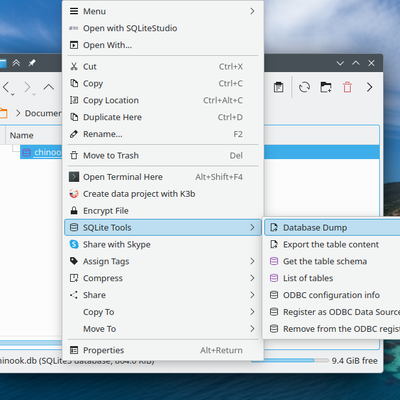Open file Properties
The image size is (400, 400).
[162, 350]
